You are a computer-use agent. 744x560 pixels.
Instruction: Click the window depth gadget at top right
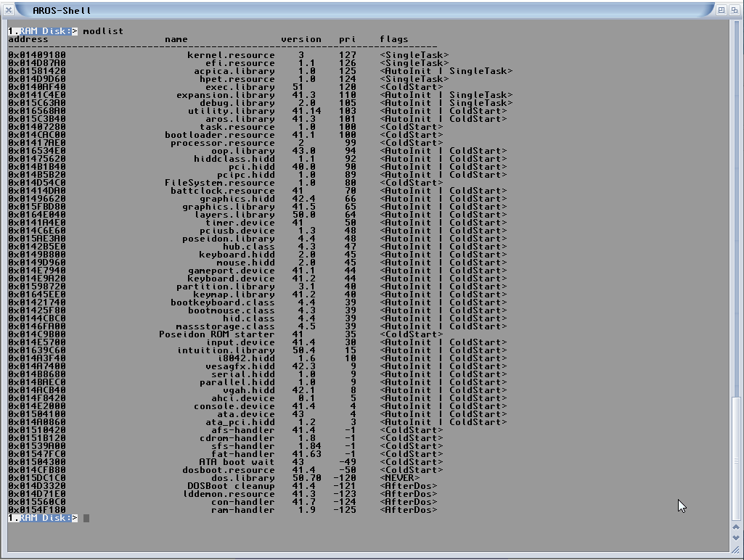tap(735, 10)
